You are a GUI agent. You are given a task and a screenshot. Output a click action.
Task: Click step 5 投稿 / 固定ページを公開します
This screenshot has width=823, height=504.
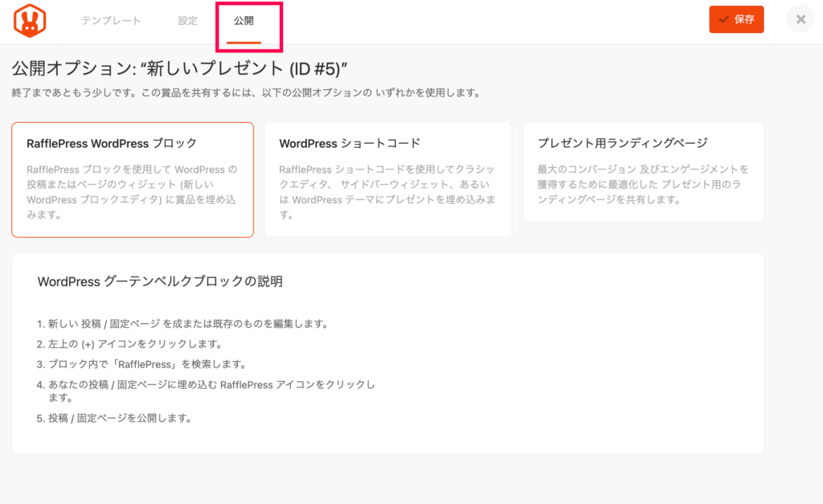tap(115, 419)
